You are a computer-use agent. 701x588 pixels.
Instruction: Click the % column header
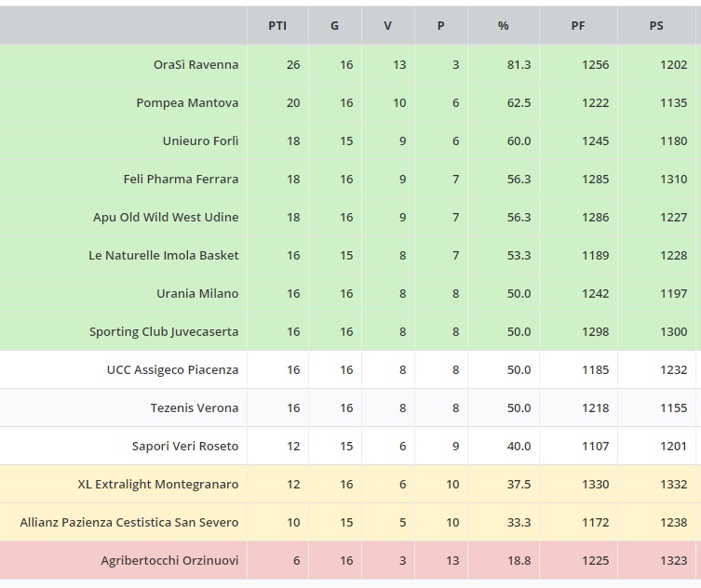click(x=504, y=26)
